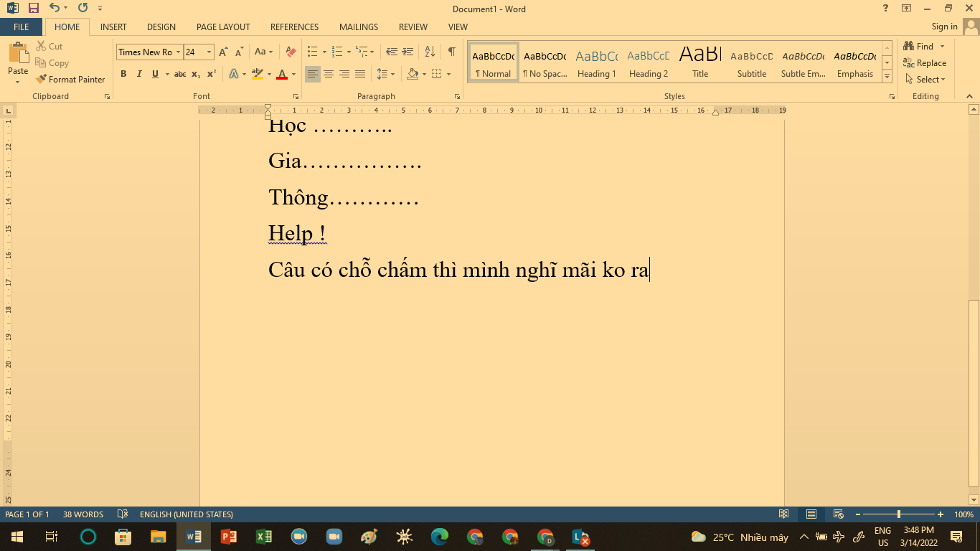Grow font size with the larger A icon
Screen dimensions: 980x551
[x=223, y=52]
